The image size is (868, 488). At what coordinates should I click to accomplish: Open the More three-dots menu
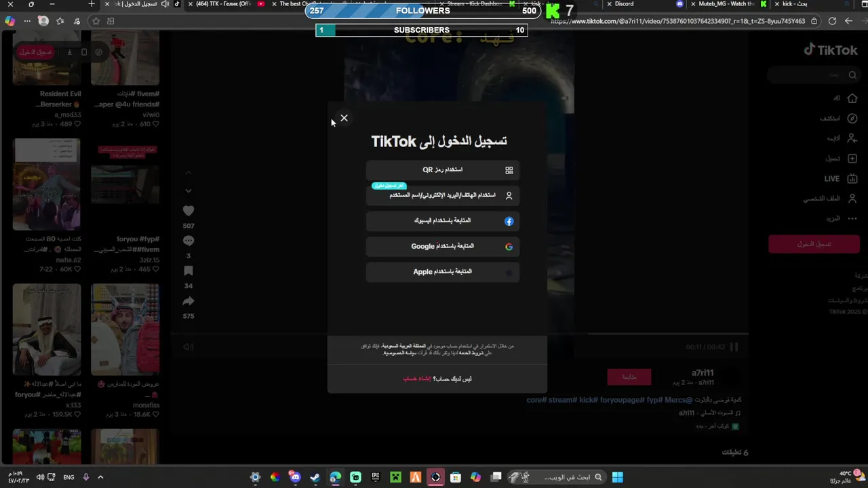(x=852, y=218)
